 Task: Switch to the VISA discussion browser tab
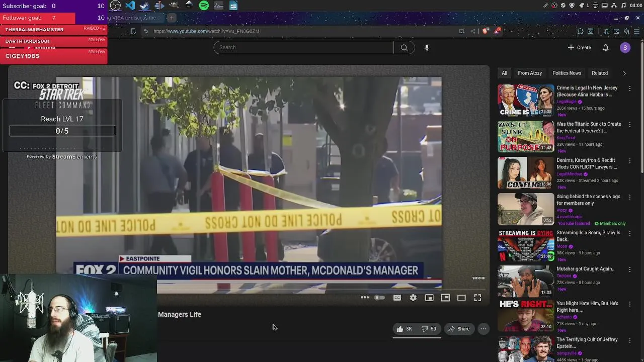(x=136, y=18)
